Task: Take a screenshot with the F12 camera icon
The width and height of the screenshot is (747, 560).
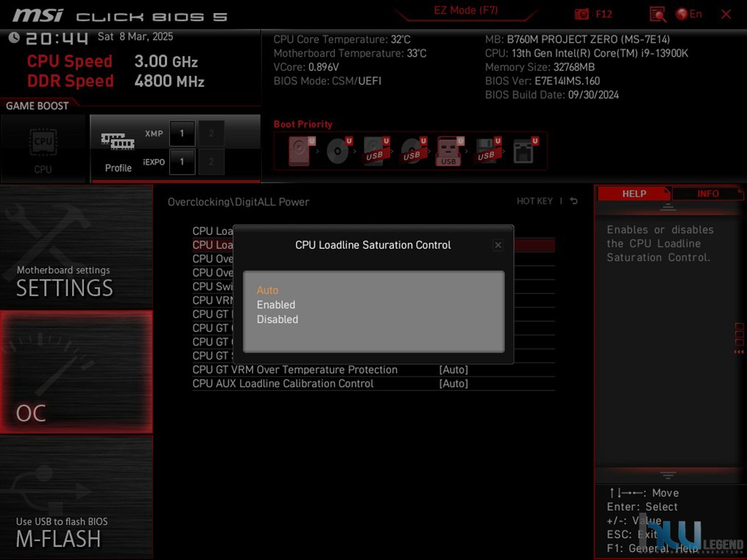Action: tap(581, 14)
